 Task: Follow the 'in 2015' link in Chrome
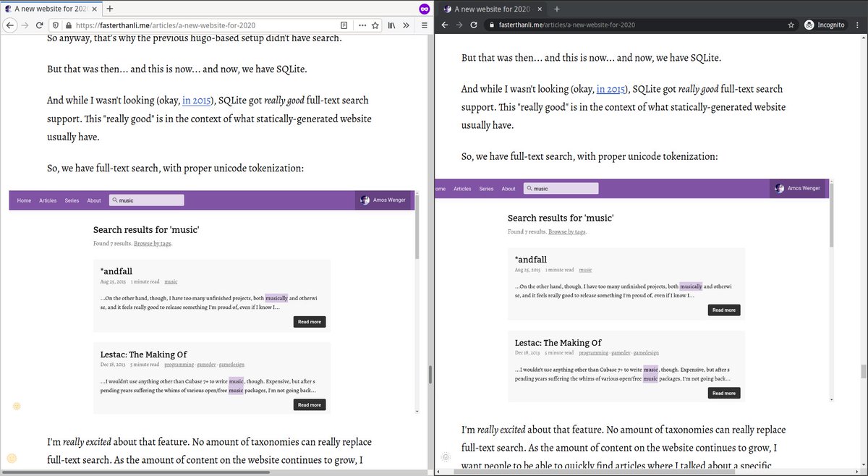[x=610, y=89]
